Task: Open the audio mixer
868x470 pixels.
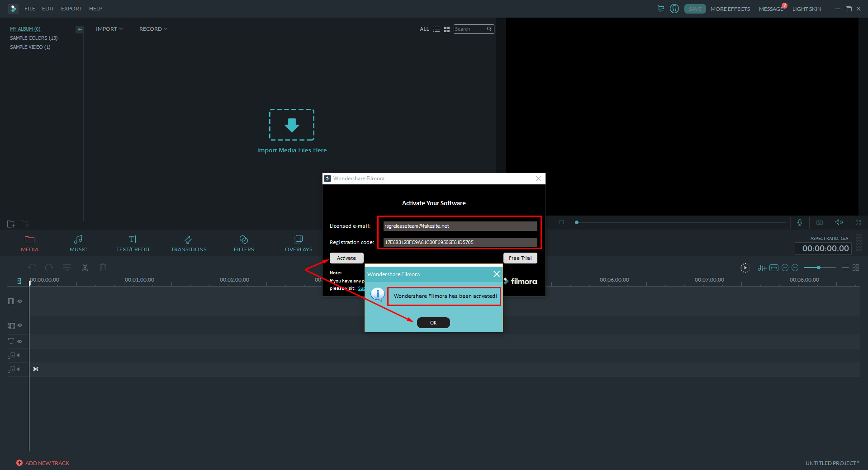Action: tap(762, 268)
